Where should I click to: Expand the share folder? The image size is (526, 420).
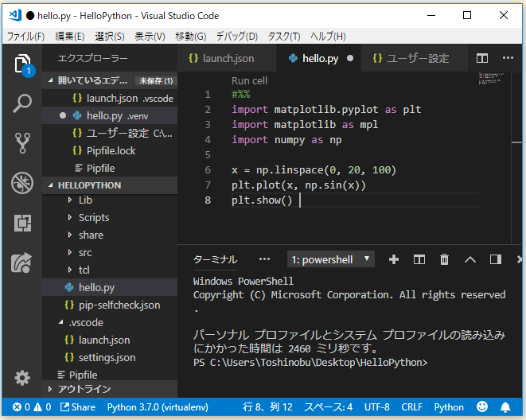pyautogui.click(x=70, y=235)
